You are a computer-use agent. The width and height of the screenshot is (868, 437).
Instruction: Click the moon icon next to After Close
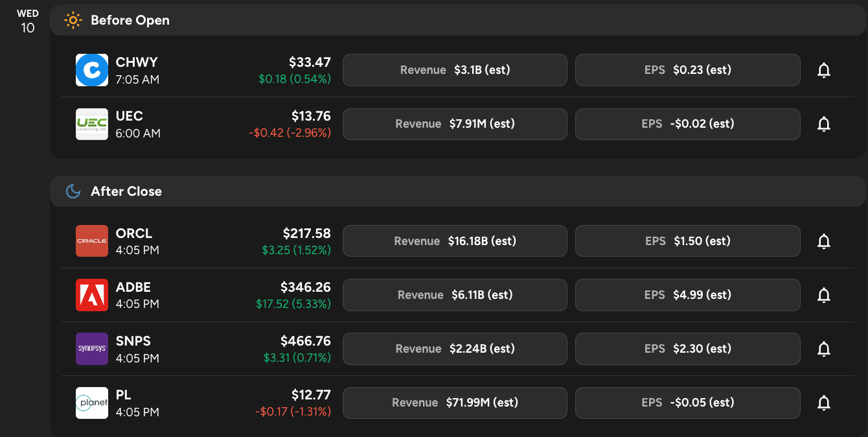73,191
